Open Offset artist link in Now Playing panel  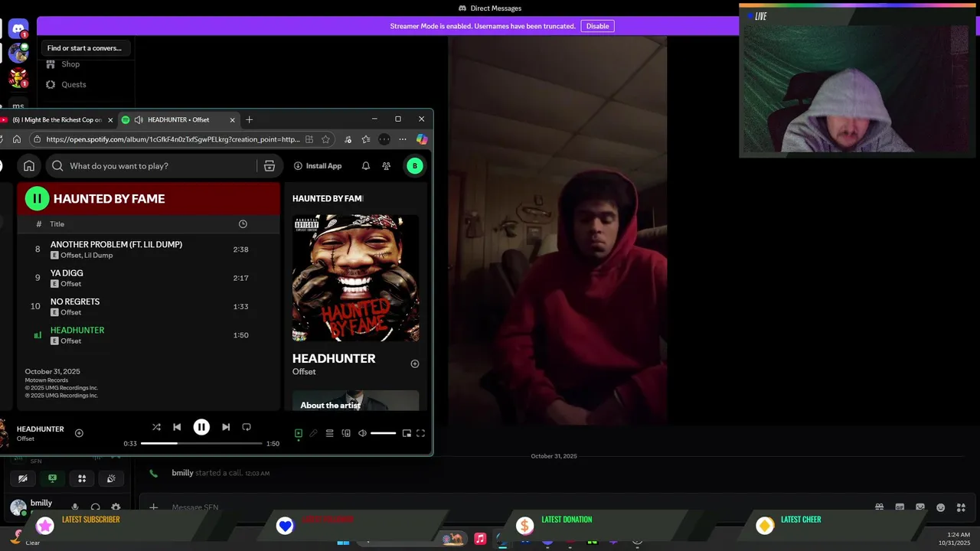coord(304,372)
